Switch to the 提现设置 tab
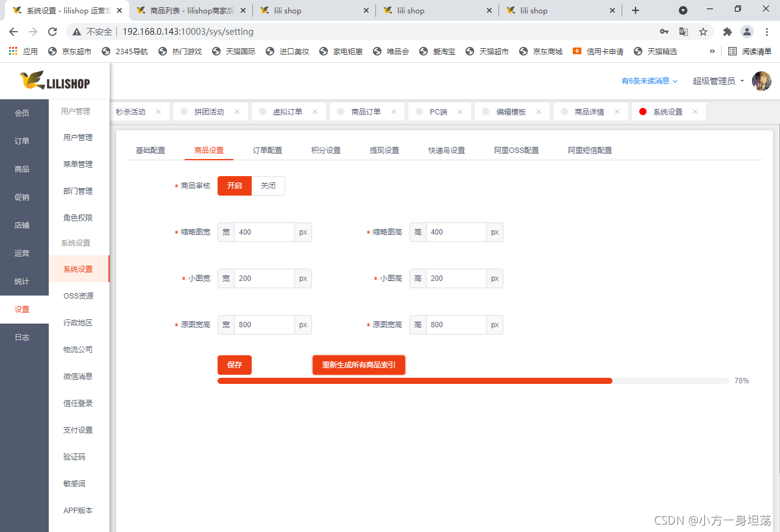 click(385, 150)
